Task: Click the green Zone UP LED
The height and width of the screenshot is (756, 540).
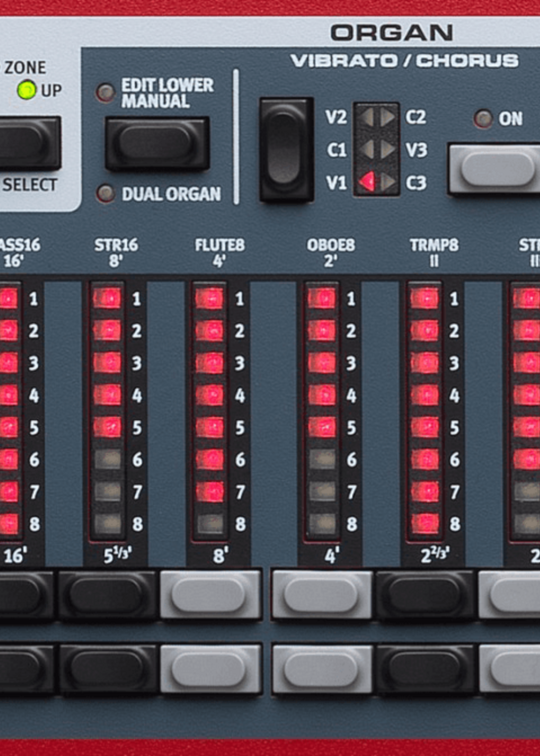Action: tap(26, 90)
